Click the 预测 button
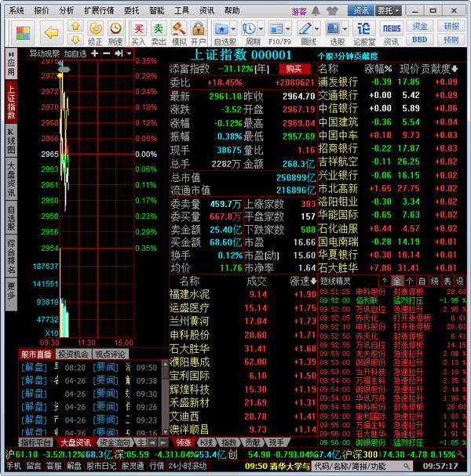The image size is (471, 476). click(451, 39)
